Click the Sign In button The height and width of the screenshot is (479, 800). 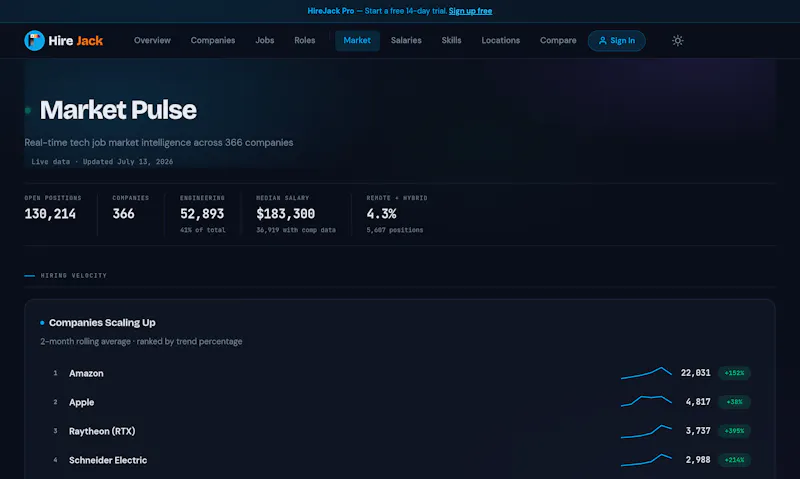pos(616,40)
